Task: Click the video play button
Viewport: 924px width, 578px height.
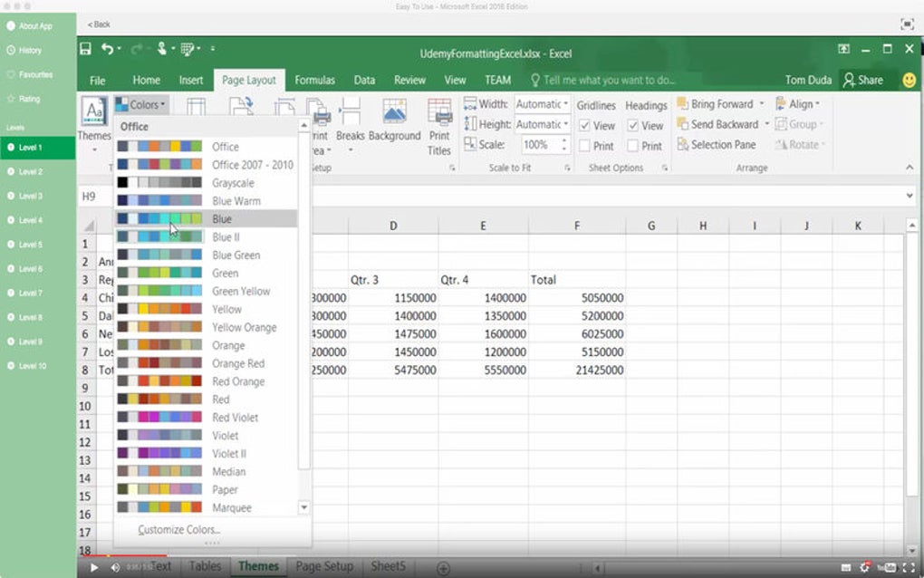Action: click(x=93, y=567)
